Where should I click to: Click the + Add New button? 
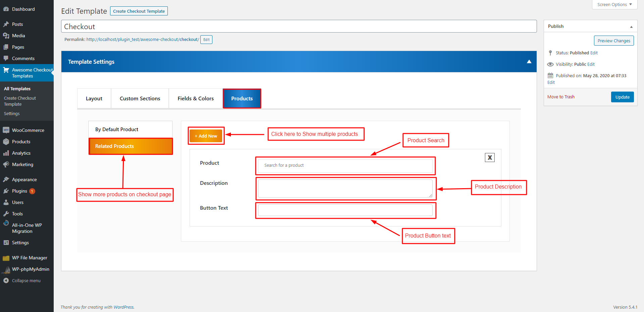(x=206, y=136)
